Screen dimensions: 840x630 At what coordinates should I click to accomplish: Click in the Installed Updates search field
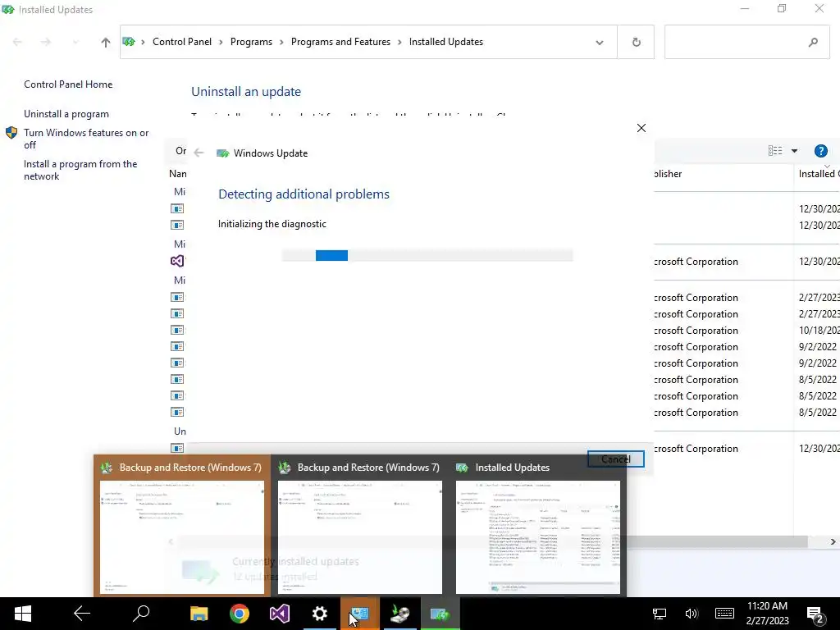746,42
